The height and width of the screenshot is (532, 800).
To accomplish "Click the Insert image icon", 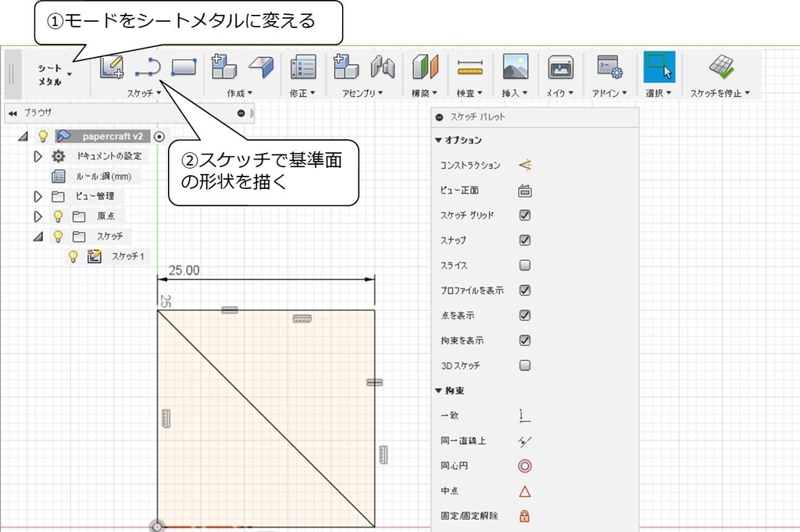I will (516, 67).
